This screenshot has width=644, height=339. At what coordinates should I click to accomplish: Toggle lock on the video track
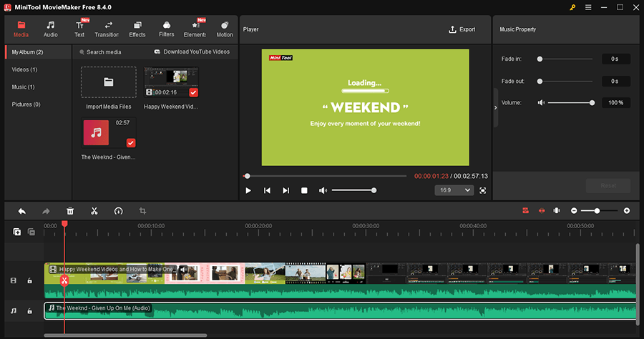pyautogui.click(x=29, y=281)
